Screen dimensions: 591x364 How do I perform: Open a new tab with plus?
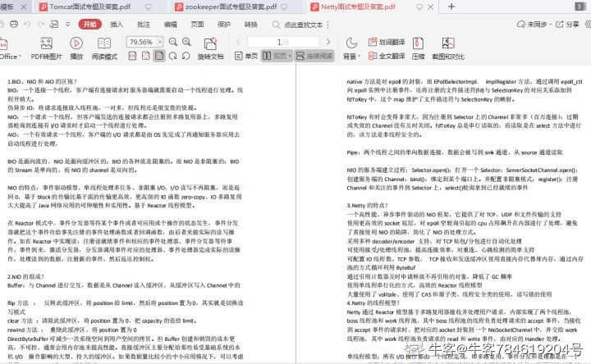(451, 7)
